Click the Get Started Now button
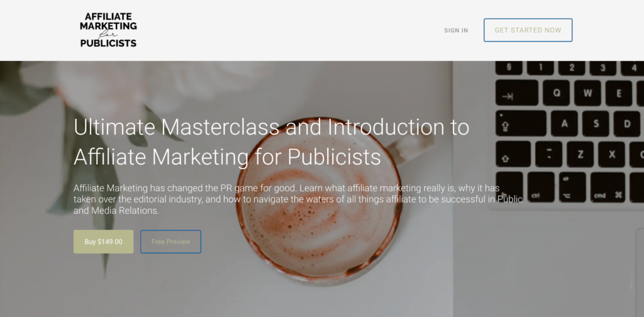Image resolution: width=644 pixels, height=317 pixels. (x=528, y=30)
